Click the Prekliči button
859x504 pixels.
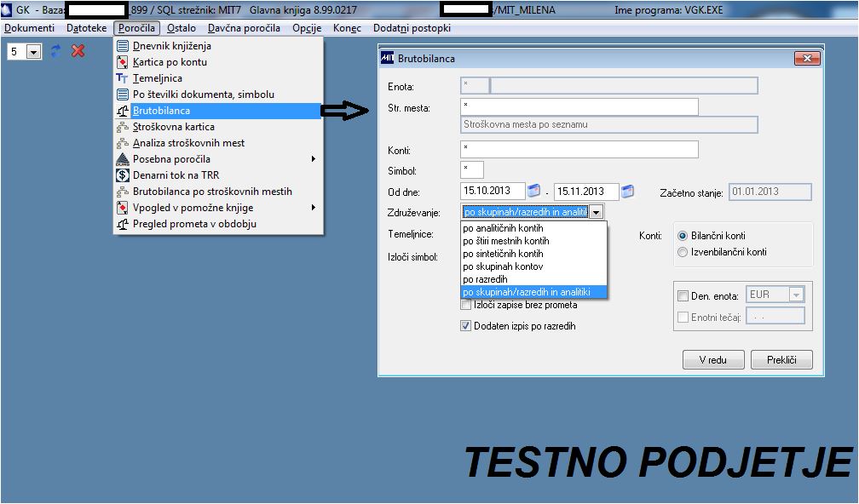click(x=781, y=360)
